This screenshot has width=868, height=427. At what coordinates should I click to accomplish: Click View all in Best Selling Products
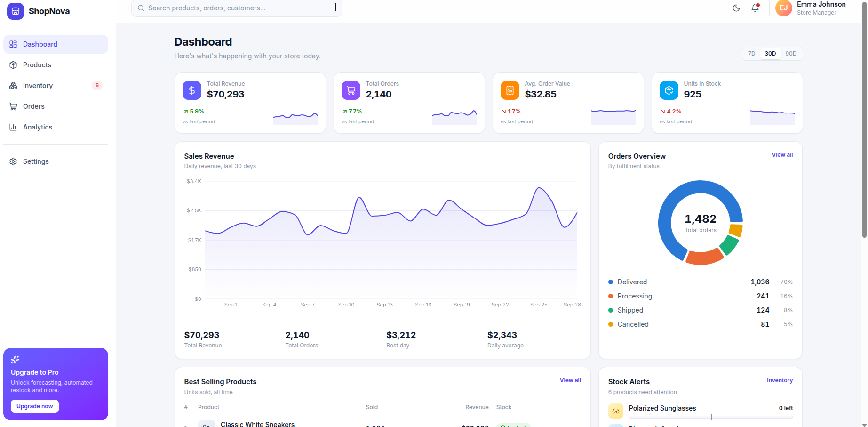570,380
